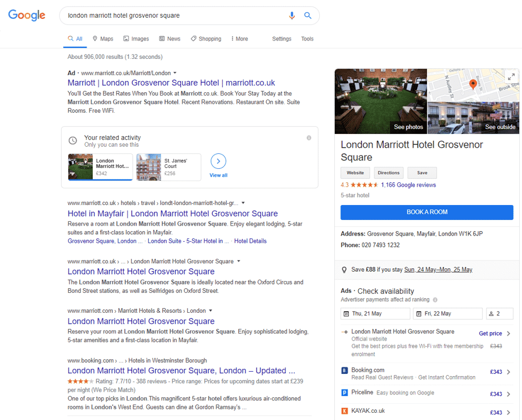Open the marriott.com London Marriott result title

(x=141, y=322)
